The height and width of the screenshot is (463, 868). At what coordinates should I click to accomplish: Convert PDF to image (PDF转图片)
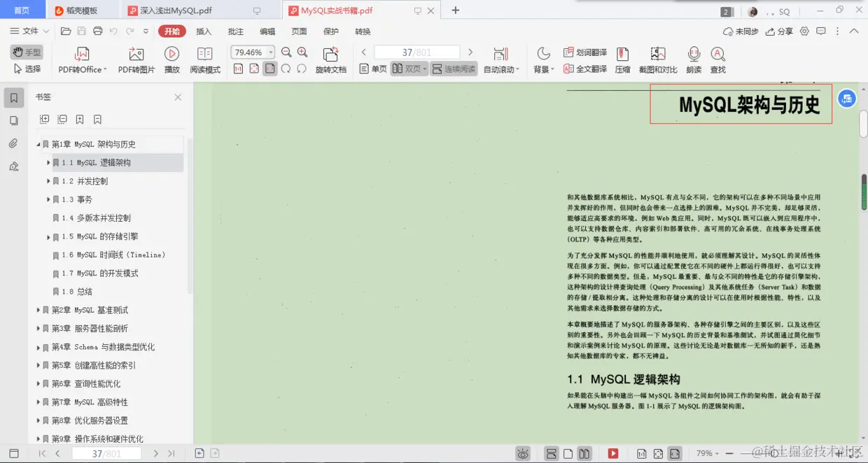(x=136, y=60)
